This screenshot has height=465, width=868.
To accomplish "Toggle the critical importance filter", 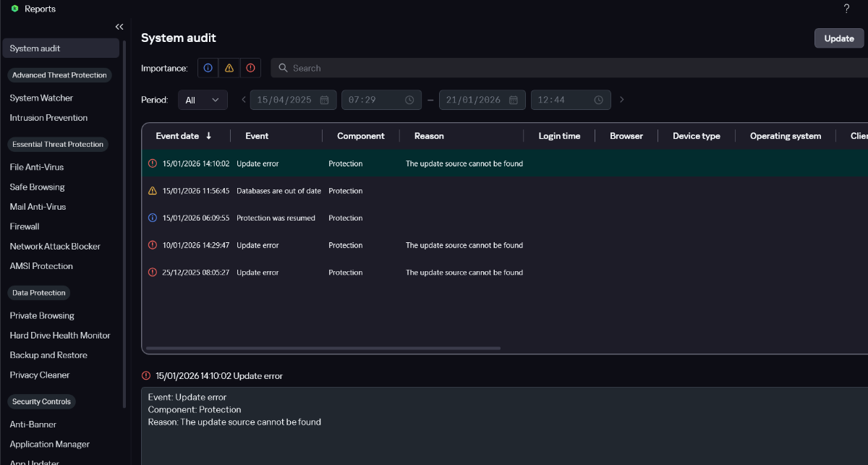I will [x=250, y=68].
